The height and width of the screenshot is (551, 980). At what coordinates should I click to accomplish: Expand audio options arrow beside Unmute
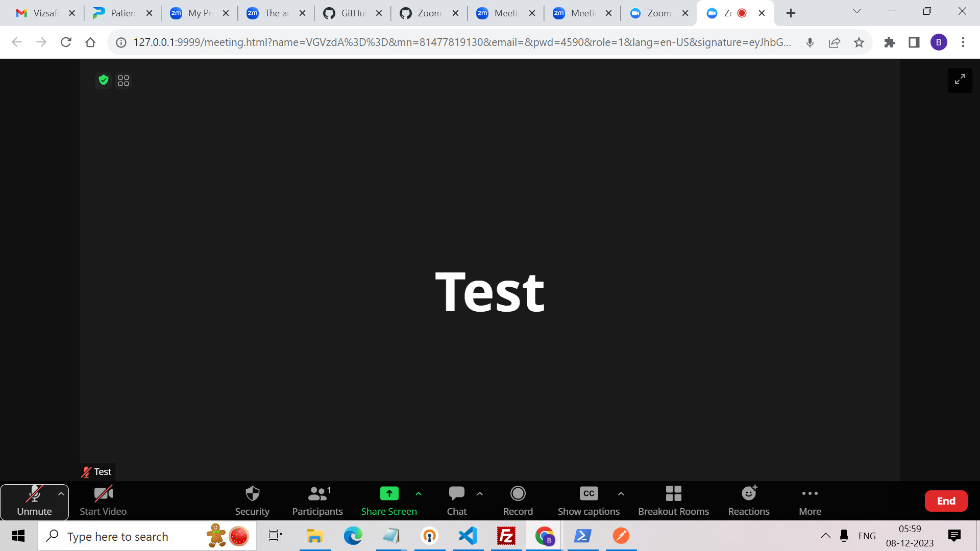click(61, 493)
